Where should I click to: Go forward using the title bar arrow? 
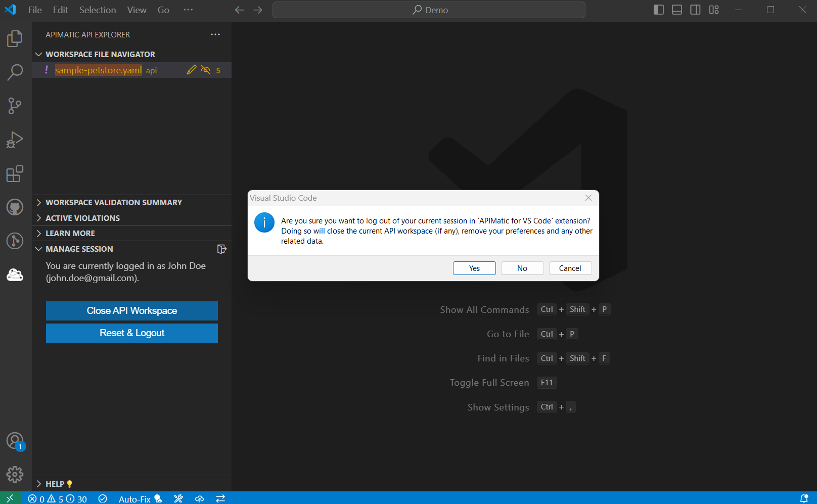click(x=258, y=10)
